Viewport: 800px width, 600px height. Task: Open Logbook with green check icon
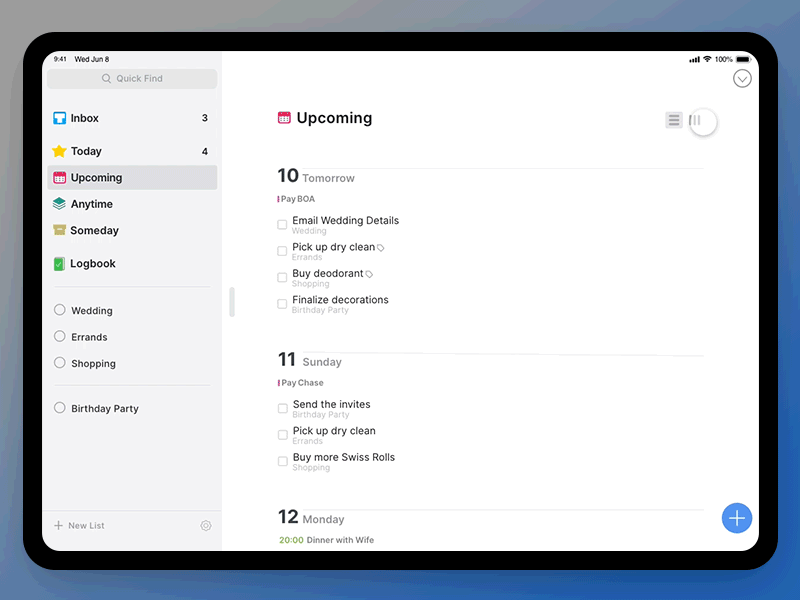[x=59, y=264]
